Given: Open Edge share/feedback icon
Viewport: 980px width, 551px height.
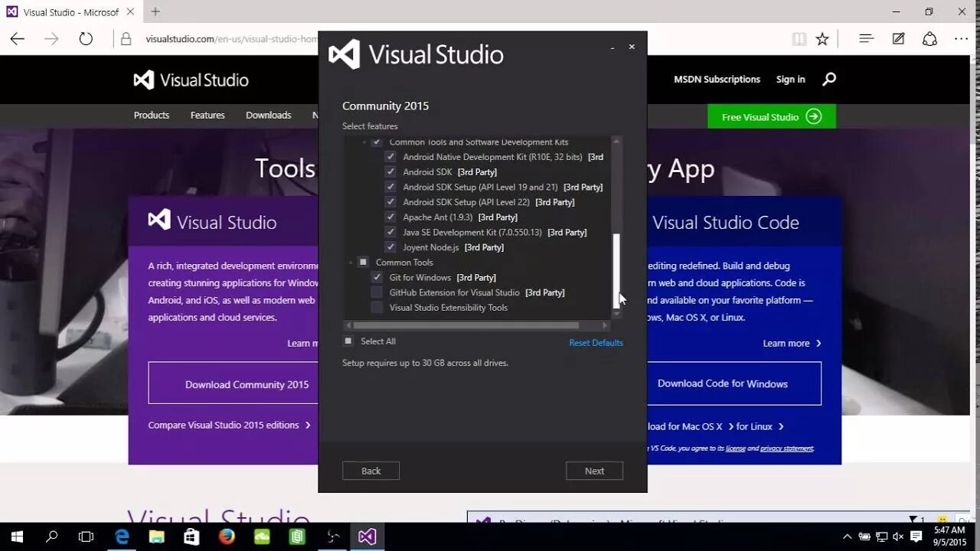Looking at the screenshot, I should click(929, 39).
